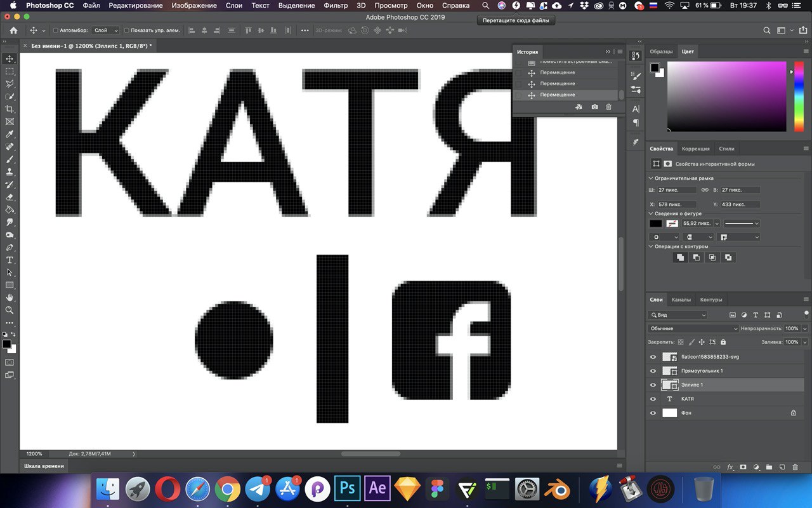Delete the current history state
The height and width of the screenshot is (508, 812).
(x=608, y=107)
